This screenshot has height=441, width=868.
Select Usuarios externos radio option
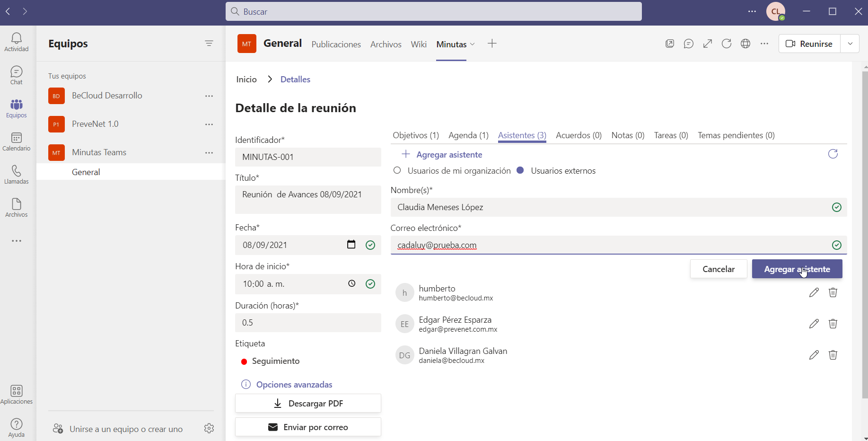[520, 170]
